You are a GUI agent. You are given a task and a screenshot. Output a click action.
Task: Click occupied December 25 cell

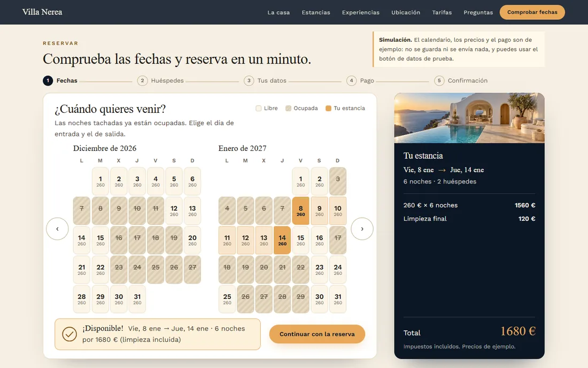(156, 270)
